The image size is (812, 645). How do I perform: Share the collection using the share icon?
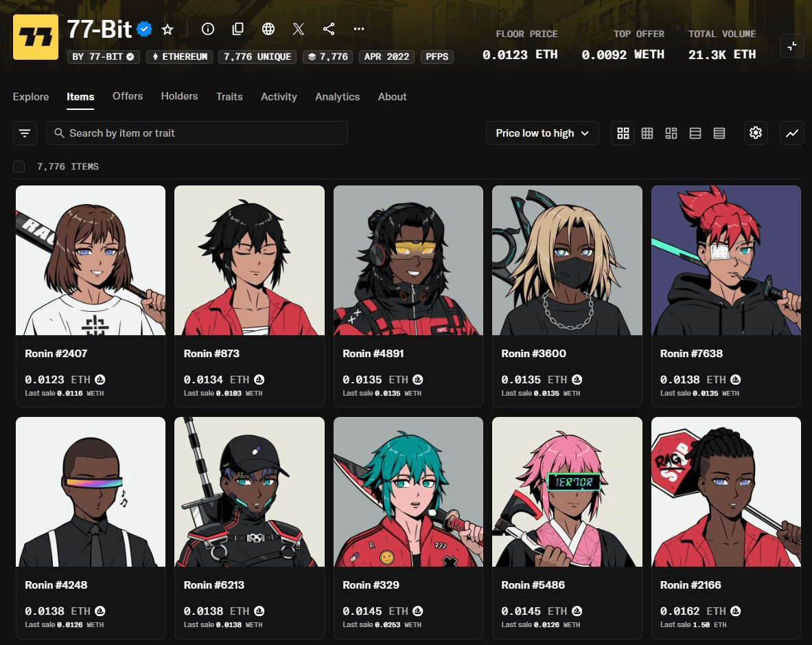coord(329,29)
